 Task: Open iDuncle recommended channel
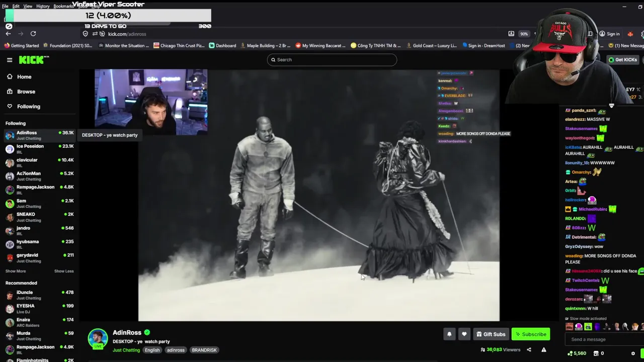coord(39,295)
